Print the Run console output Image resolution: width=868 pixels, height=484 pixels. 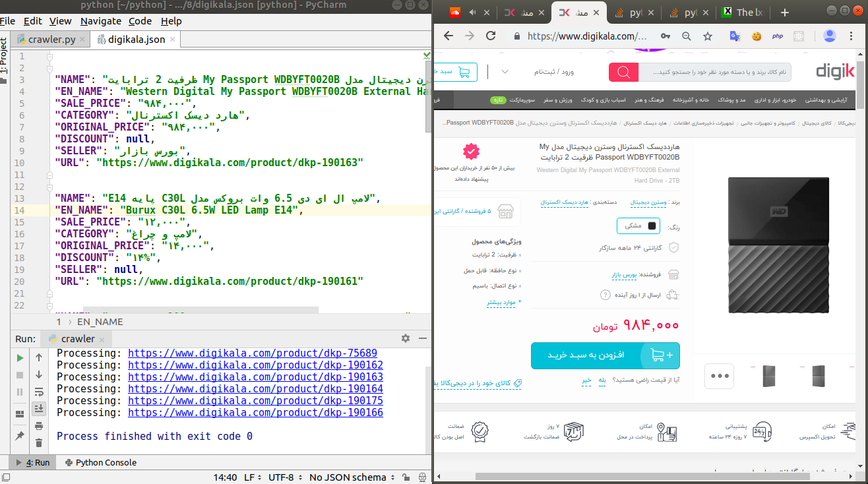39,426
